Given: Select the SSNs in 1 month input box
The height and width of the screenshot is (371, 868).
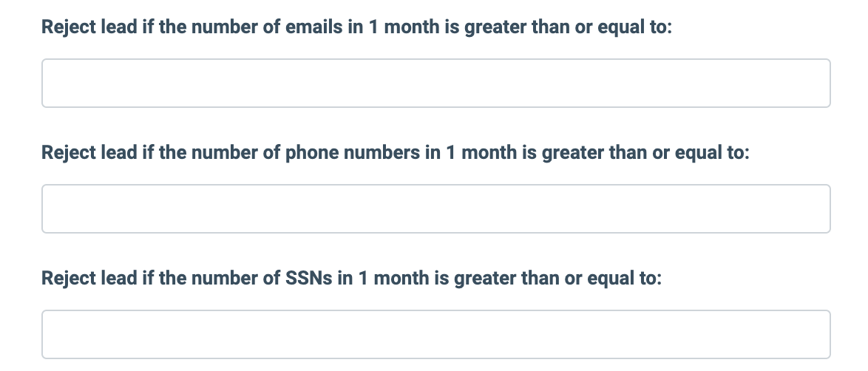Looking at the screenshot, I should [435, 335].
